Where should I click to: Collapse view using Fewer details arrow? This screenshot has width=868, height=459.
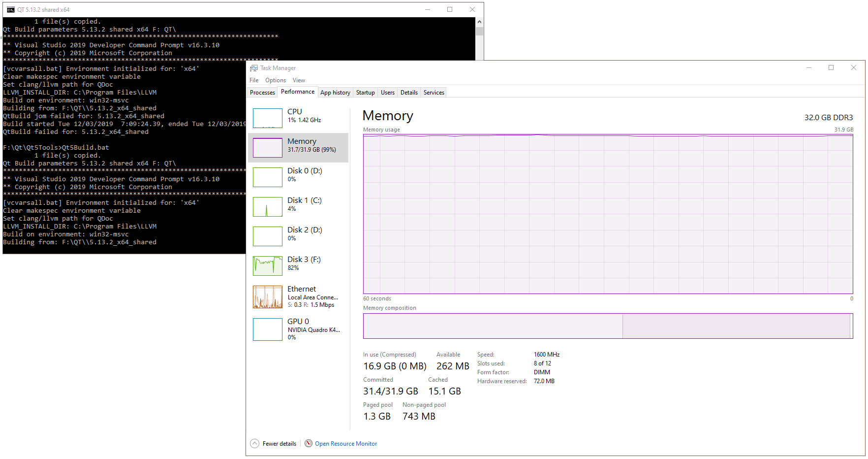click(x=254, y=443)
